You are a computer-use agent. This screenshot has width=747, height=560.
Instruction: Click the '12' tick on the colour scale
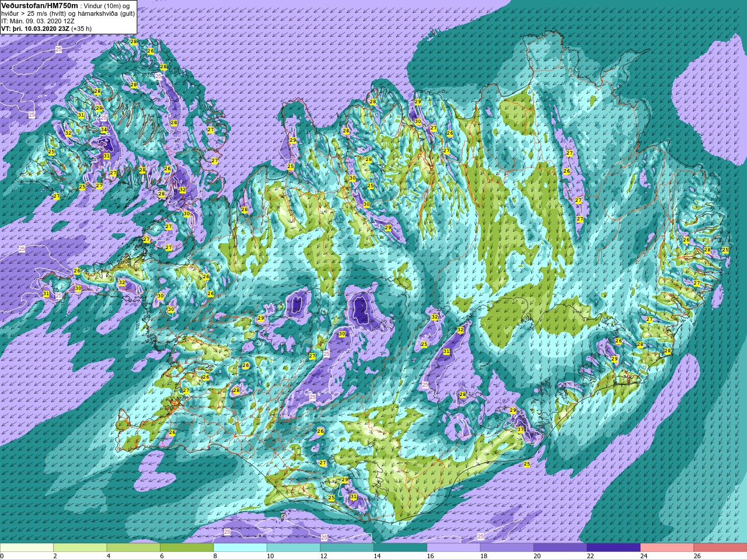[323, 556]
